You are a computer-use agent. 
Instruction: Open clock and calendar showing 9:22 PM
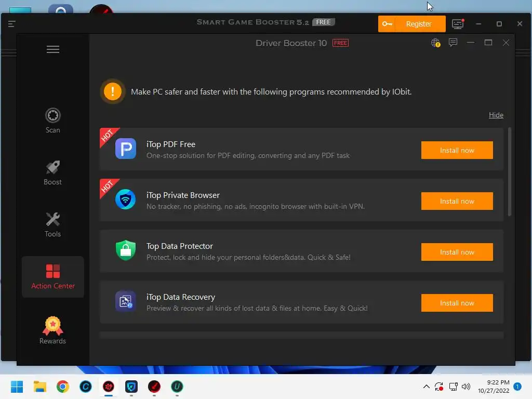pyautogui.click(x=494, y=387)
